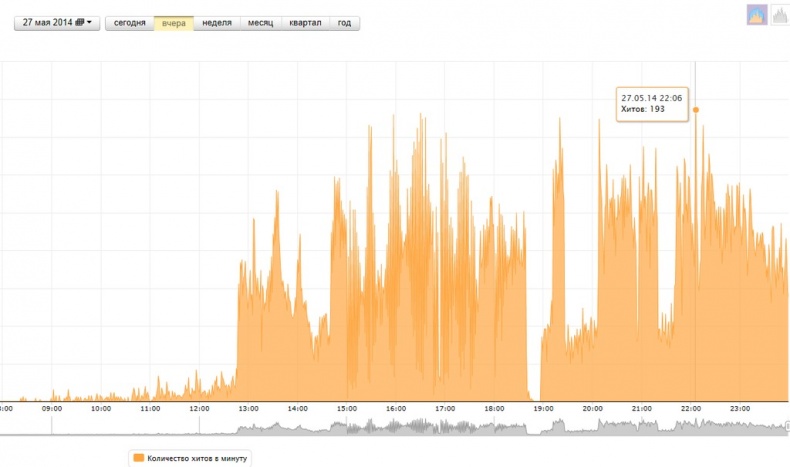Click the 19:00 time axis label
This screenshot has width=790, height=467.
click(x=544, y=408)
